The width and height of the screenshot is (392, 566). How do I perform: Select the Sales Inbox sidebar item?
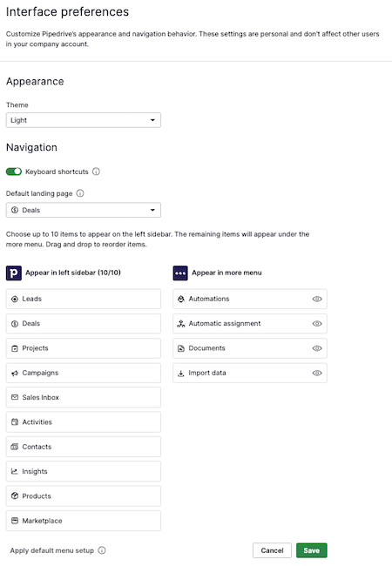coord(84,397)
